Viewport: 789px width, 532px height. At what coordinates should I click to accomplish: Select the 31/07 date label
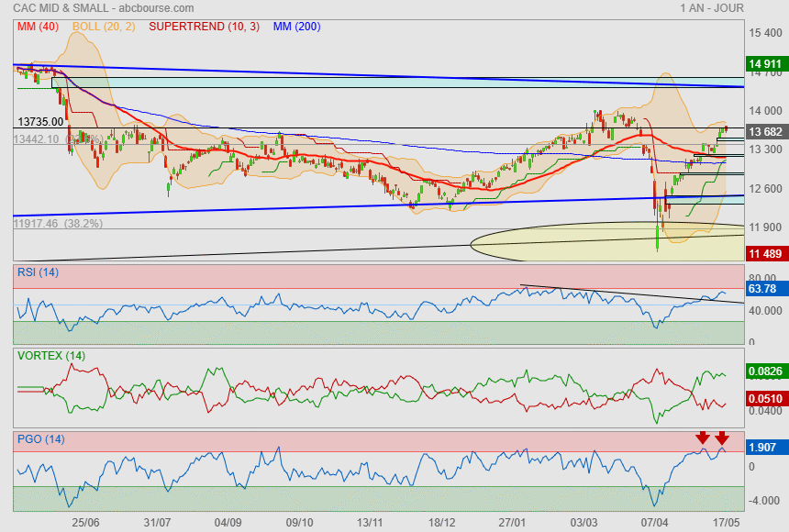[157, 523]
